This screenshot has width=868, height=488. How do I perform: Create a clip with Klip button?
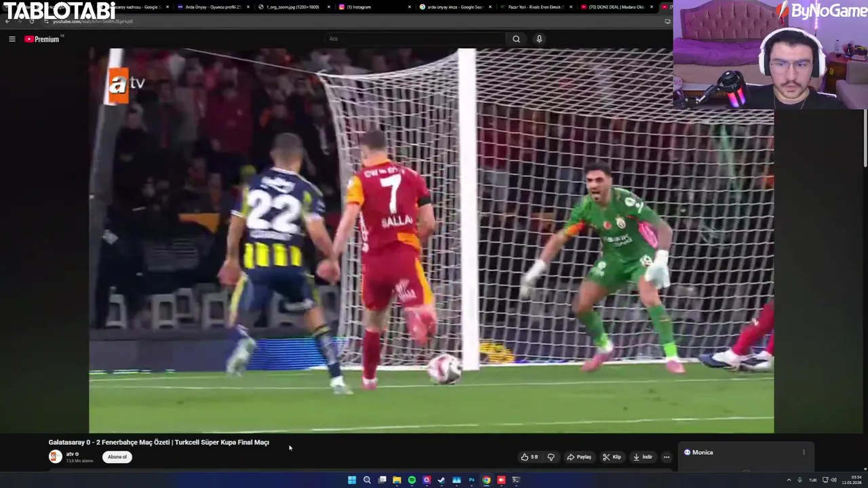(612, 457)
